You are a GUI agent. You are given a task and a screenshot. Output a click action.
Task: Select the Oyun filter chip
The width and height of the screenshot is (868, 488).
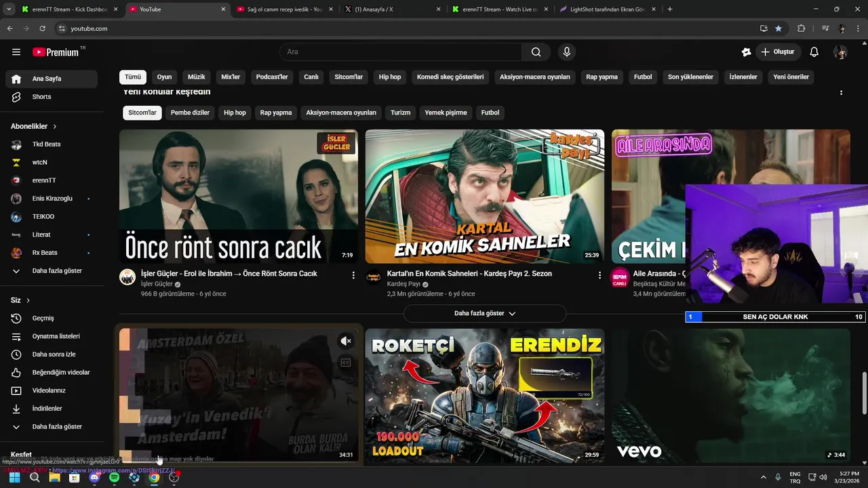click(x=165, y=77)
